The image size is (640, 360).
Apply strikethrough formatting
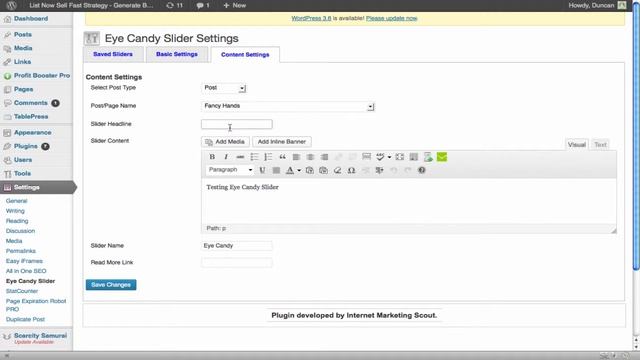(x=240, y=157)
